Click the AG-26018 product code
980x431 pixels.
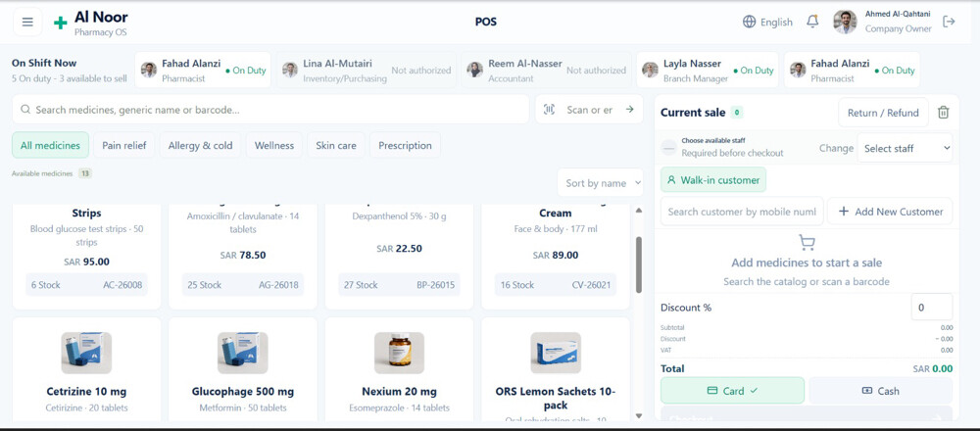pos(278,285)
